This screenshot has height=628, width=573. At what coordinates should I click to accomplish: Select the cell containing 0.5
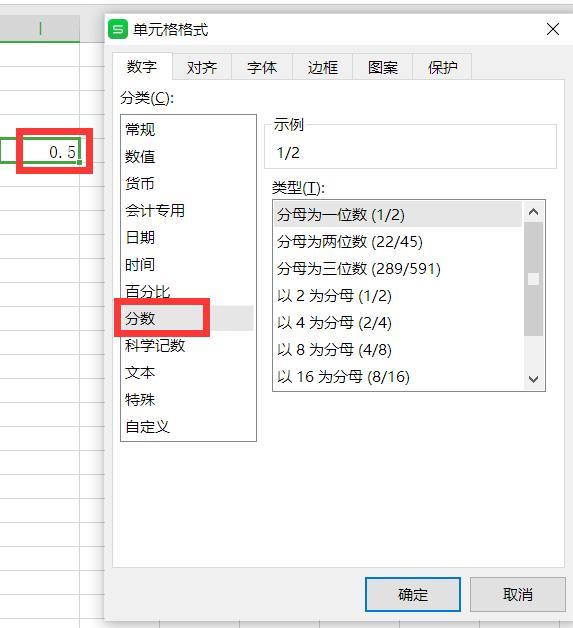[51, 151]
